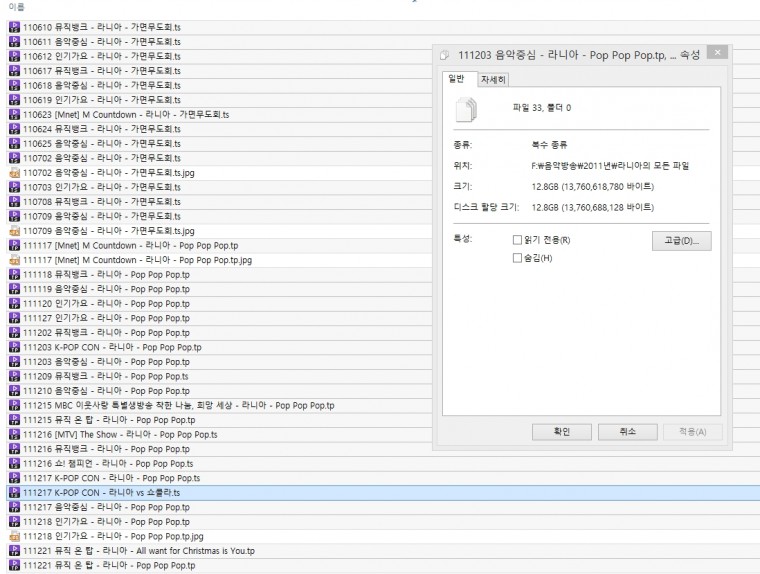Close the properties dialog
760x574 pixels.
[x=717, y=52]
